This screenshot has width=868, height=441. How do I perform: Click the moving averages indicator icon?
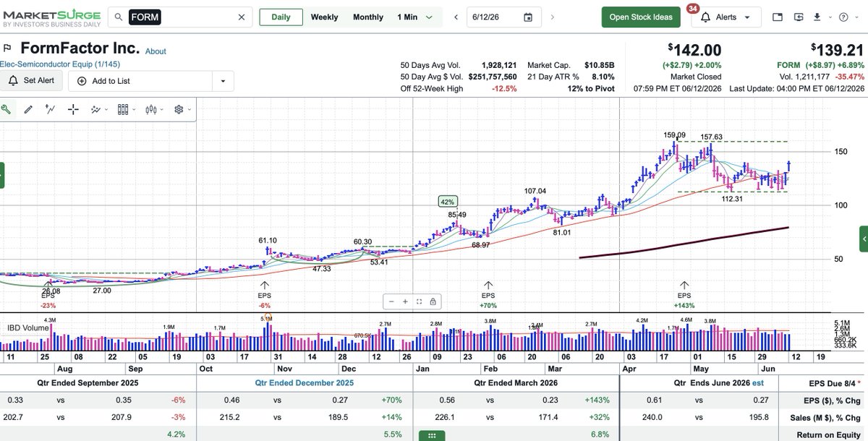pyautogui.click(x=95, y=110)
